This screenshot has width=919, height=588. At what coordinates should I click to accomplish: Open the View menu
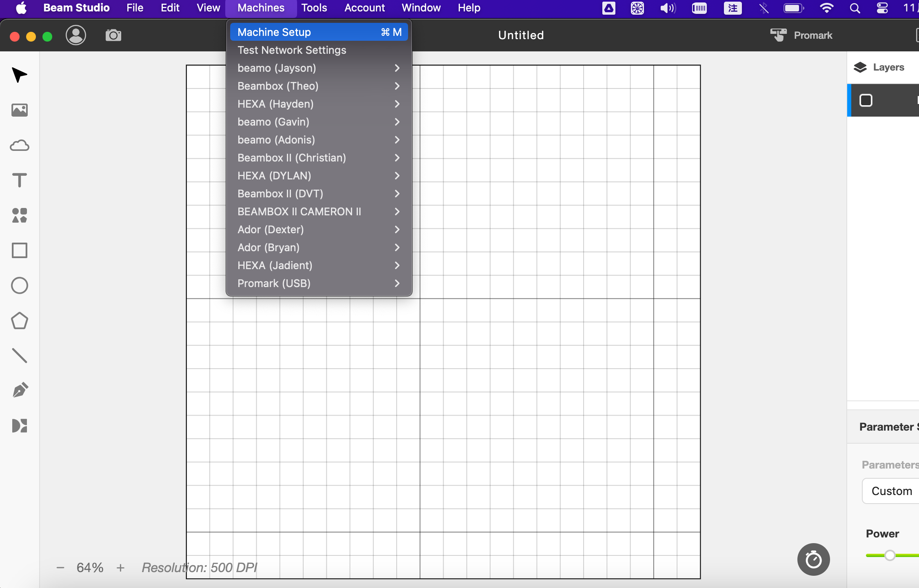pos(208,8)
